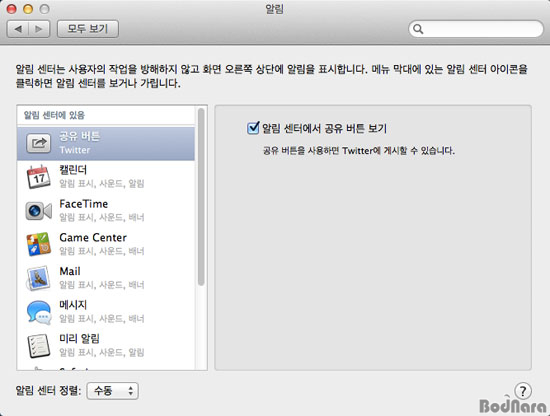Image resolution: width=550 pixels, height=416 pixels.
Task: Open the 알림 센터 정렬 dropdown
Action: (113, 391)
